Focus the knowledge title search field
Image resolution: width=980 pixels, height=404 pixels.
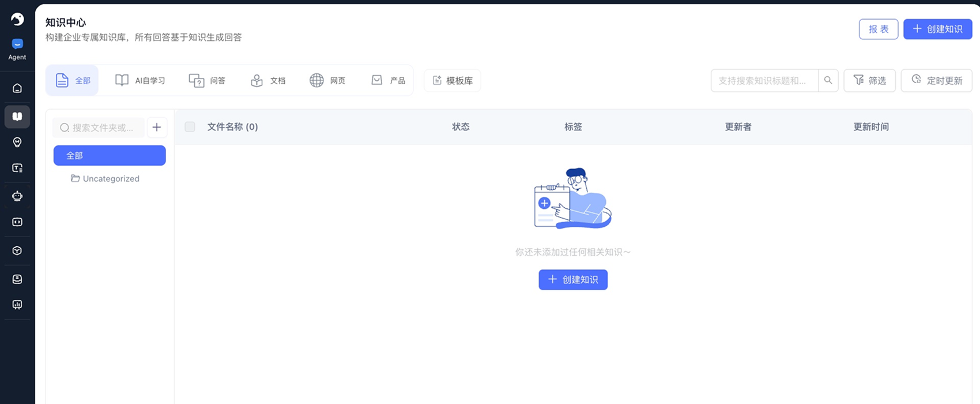point(764,81)
